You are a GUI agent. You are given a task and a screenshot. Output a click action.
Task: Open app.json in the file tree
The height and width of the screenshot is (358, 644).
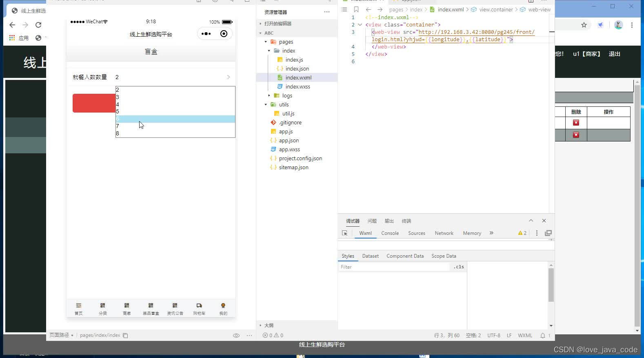289,140
